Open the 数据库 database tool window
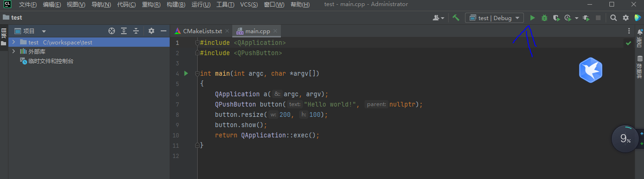The width and height of the screenshot is (644, 179). pyautogui.click(x=639, y=66)
